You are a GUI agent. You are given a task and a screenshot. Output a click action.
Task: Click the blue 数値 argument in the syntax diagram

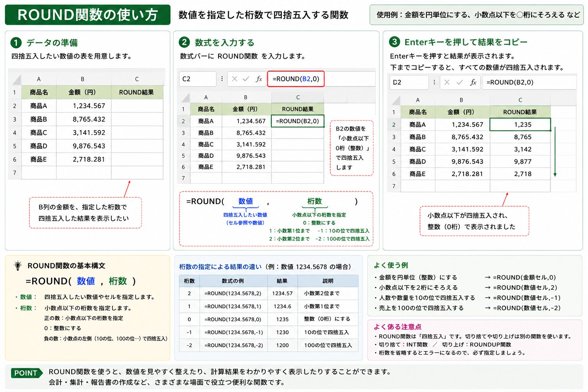245,201
